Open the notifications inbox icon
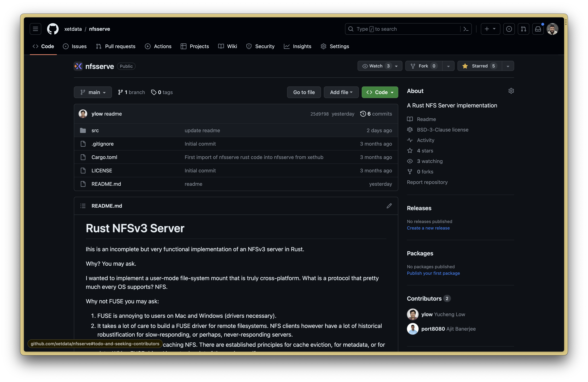This screenshot has width=588, height=382. pos(538,29)
